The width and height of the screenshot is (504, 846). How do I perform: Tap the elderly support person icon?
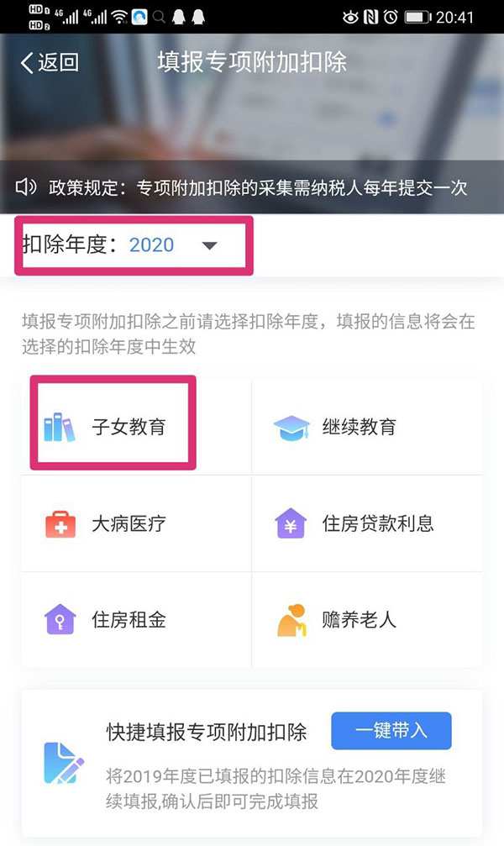click(291, 620)
